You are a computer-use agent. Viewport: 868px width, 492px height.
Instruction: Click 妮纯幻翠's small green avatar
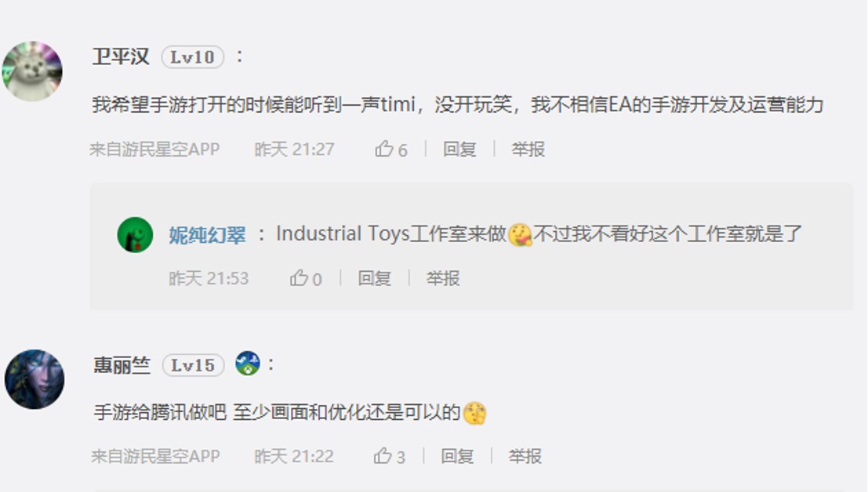point(135,235)
